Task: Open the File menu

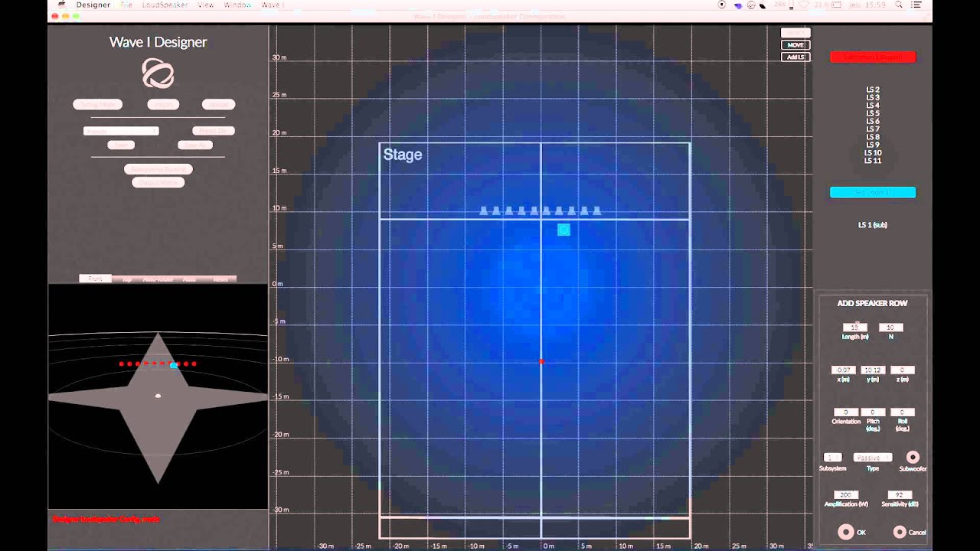Action: pyautogui.click(x=126, y=5)
